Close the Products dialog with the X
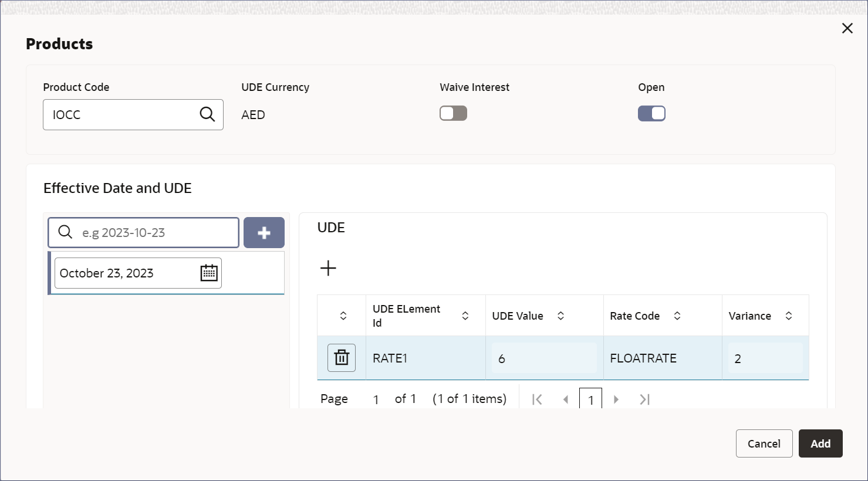This screenshot has width=868, height=481. 847,28
